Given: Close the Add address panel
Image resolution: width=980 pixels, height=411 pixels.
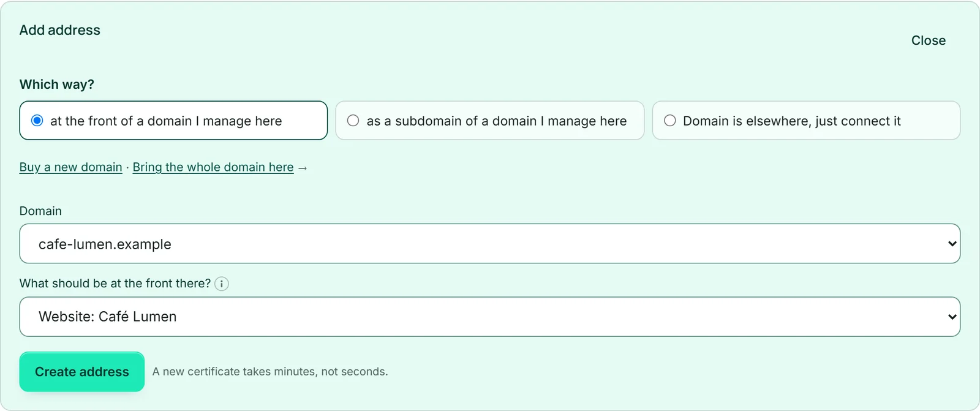Looking at the screenshot, I should pyautogui.click(x=929, y=40).
